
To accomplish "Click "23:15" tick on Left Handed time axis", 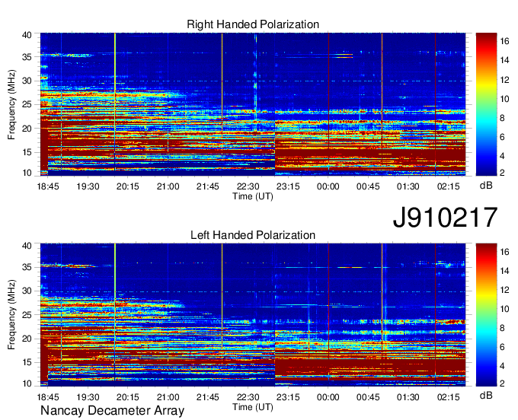I will [x=288, y=397].
